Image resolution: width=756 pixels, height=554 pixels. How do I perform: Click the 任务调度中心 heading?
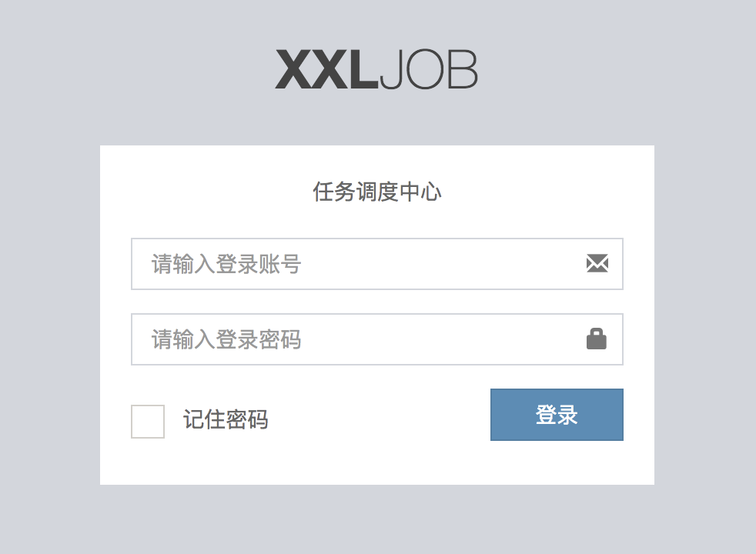(376, 192)
